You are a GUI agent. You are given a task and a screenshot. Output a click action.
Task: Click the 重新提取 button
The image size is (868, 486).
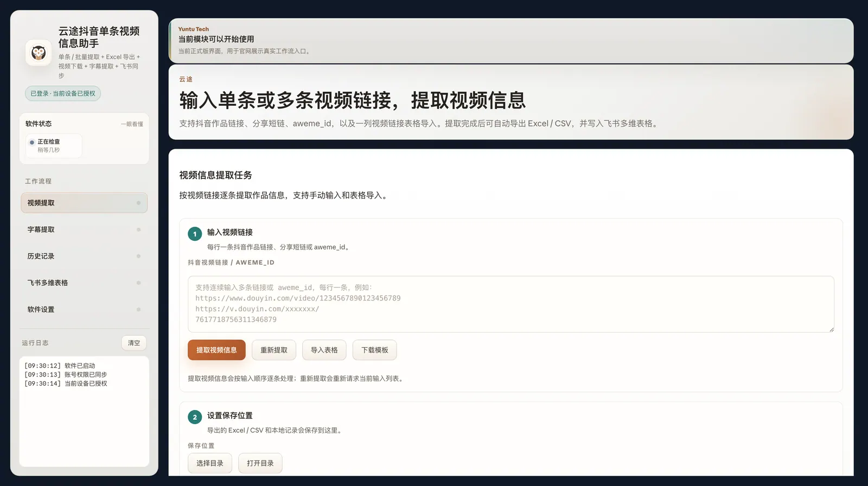(274, 350)
